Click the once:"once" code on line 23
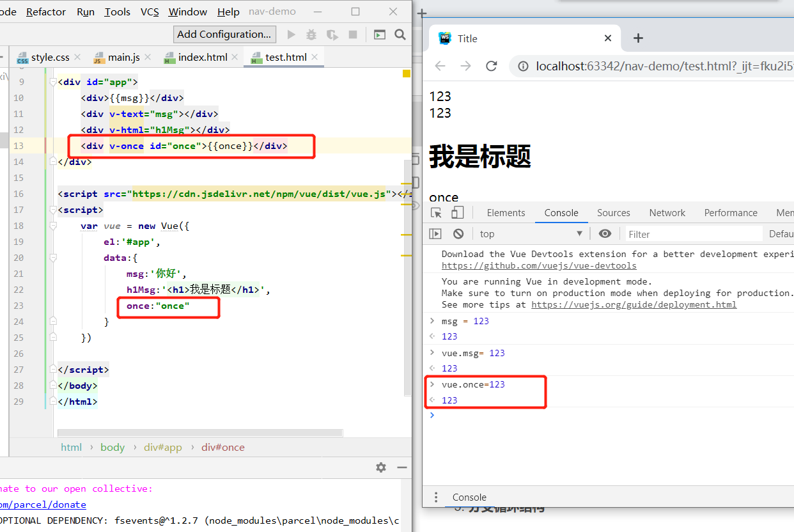This screenshot has height=532, width=794. click(x=158, y=306)
